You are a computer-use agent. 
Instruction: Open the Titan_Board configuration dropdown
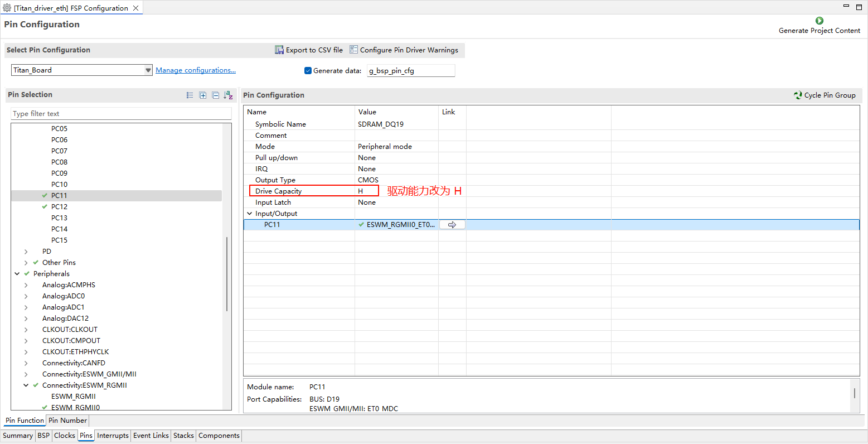tap(148, 70)
